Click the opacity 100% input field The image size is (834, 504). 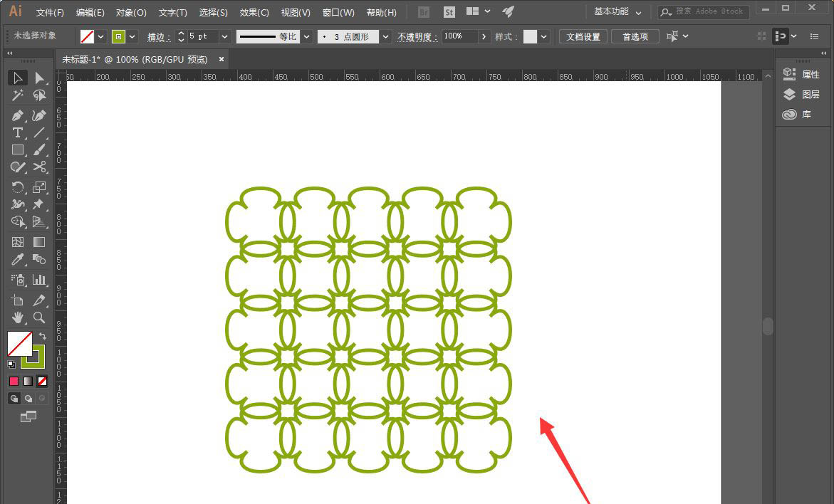click(x=459, y=36)
